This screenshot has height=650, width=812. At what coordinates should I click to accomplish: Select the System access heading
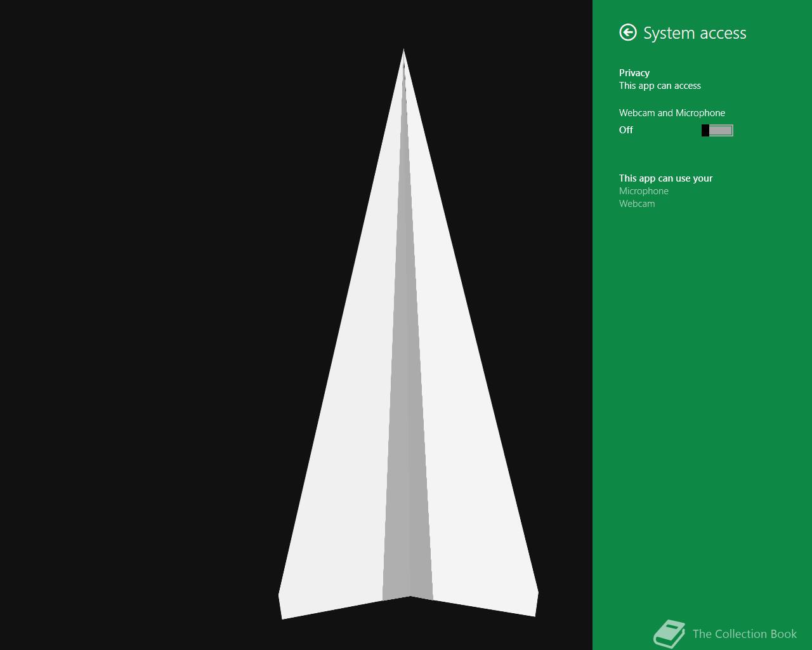point(695,33)
